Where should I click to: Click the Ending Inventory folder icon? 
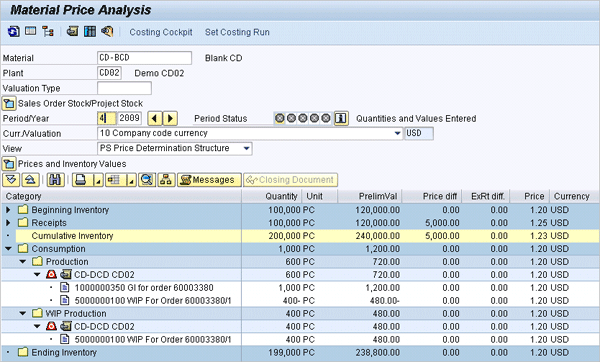23,352
